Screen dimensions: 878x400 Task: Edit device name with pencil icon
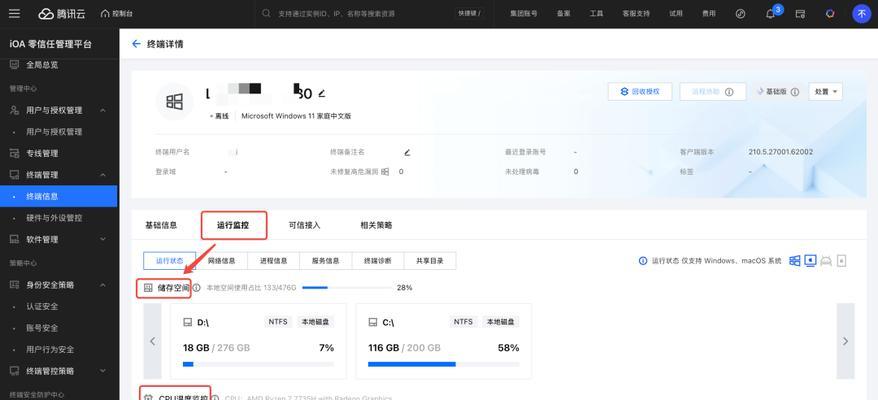pyautogui.click(x=321, y=94)
